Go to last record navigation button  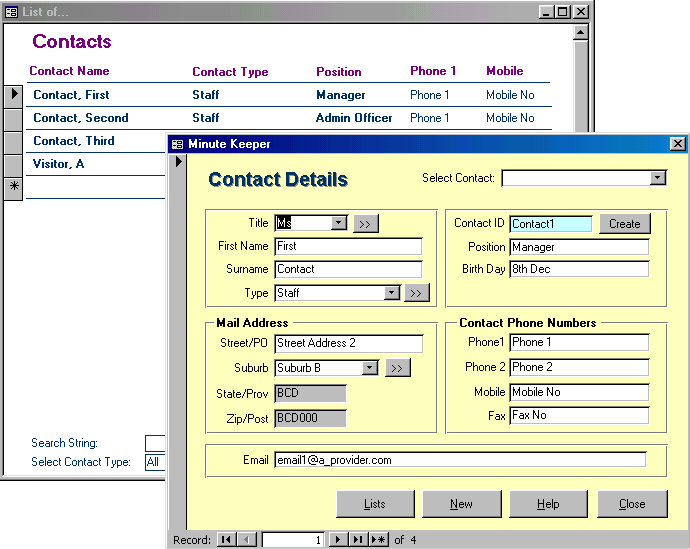point(358,540)
